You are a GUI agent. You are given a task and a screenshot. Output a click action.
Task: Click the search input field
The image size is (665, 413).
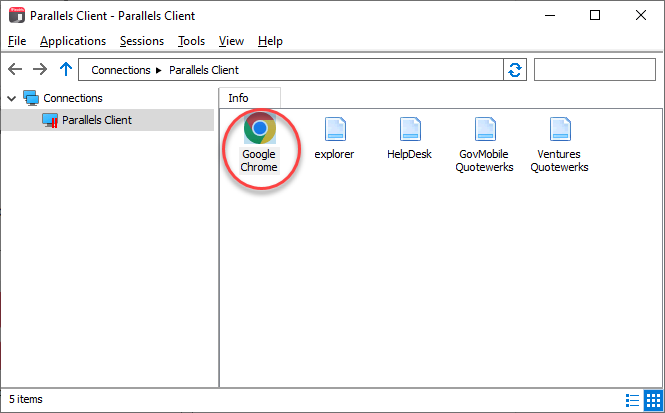pyautogui.click(x=595, y=70)
